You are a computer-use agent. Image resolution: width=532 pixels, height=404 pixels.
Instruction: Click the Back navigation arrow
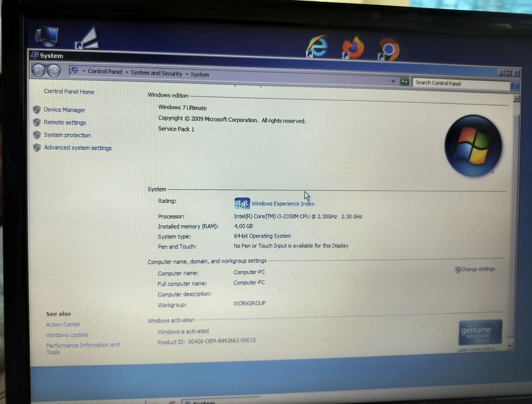point(38,70)
